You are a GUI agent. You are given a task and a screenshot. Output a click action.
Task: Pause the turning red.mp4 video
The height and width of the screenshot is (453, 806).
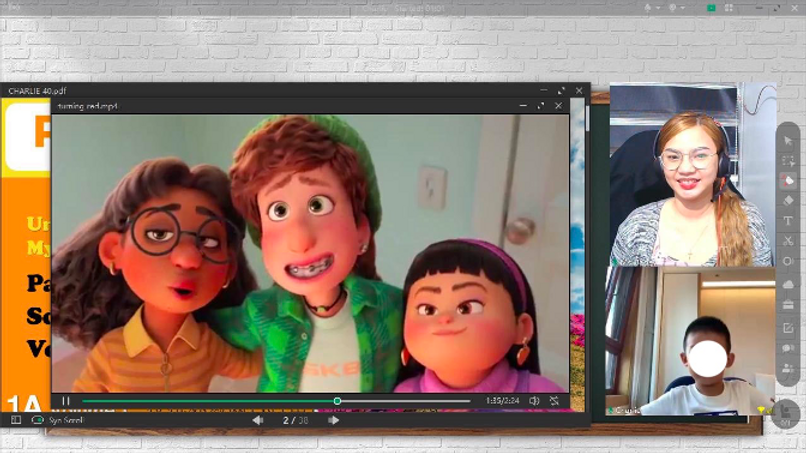pos(66,401)
